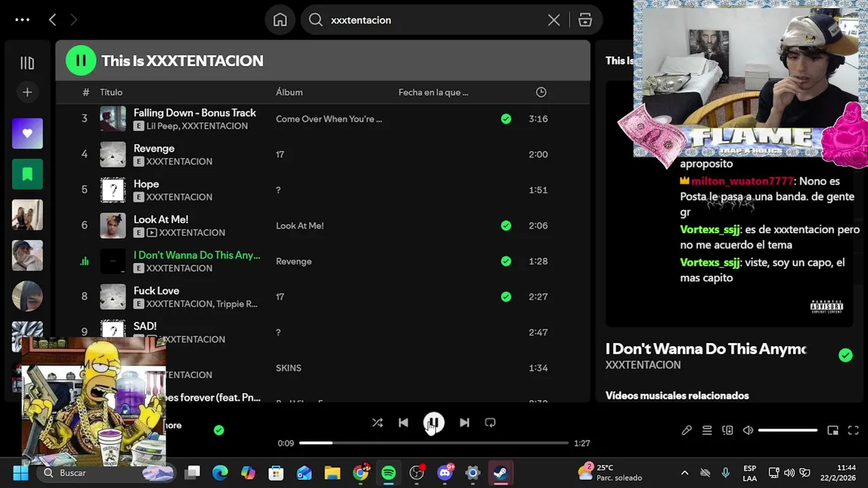The image size is (868, 488).
Task: Select the Revenge song title
Action: [x=154, y=148]
